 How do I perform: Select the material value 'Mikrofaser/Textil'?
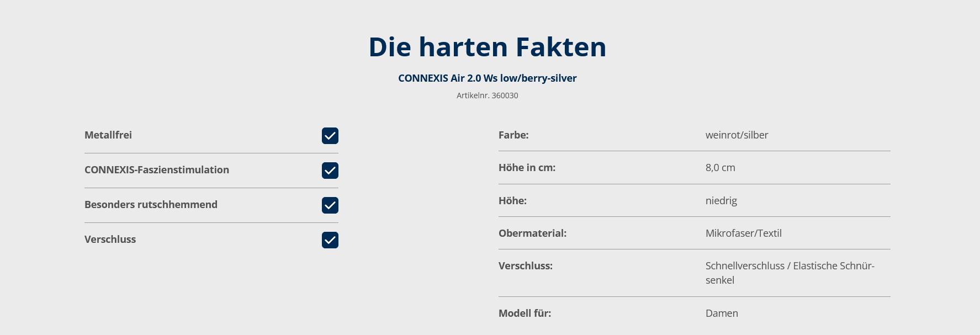pyautogui.click(x=744, y=233)
